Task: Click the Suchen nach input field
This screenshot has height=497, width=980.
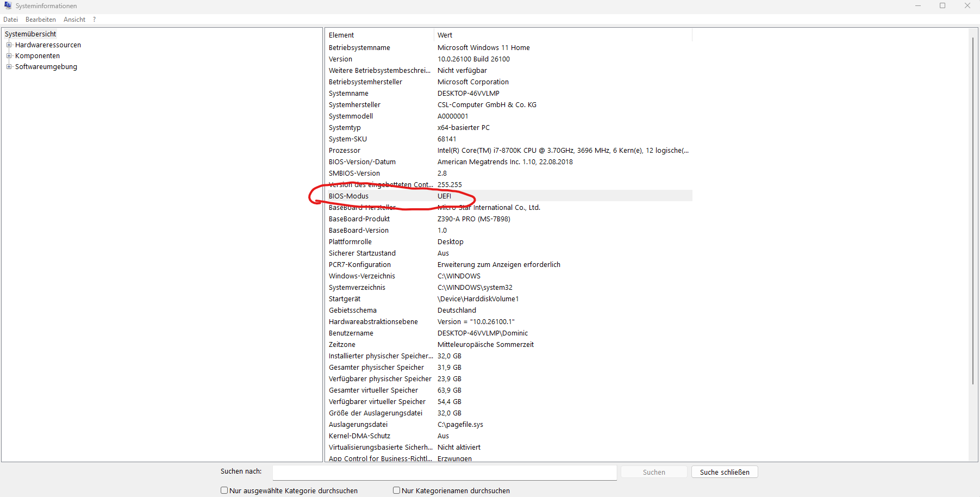Action: point(445,473)
